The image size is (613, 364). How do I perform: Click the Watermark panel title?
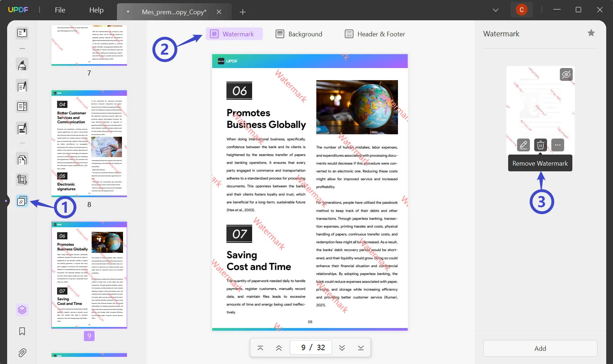[x=501, y=34]
